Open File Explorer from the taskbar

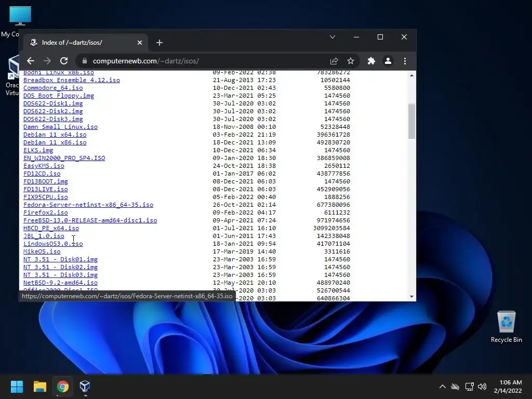pyautogui.click(x=39, y=387)
